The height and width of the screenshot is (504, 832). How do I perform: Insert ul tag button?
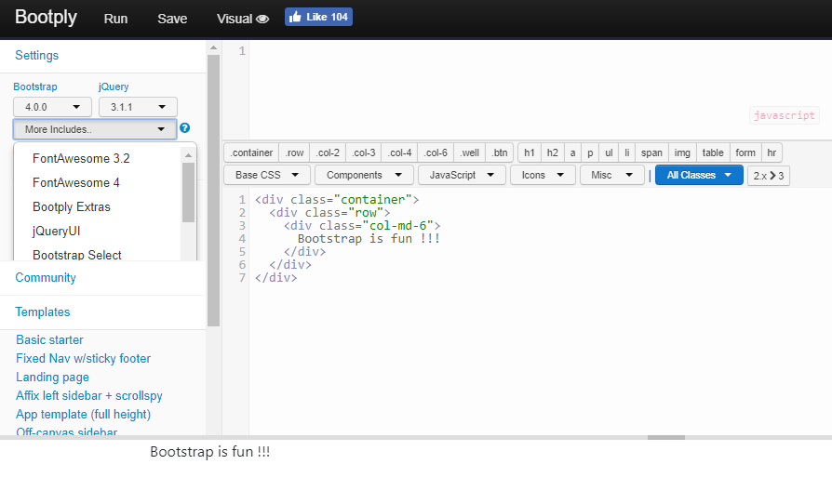coord(609,153)
